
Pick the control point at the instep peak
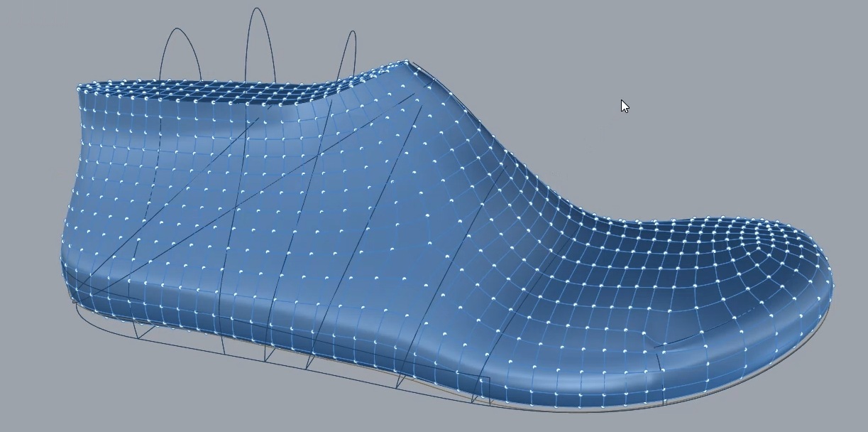[406, 61]
